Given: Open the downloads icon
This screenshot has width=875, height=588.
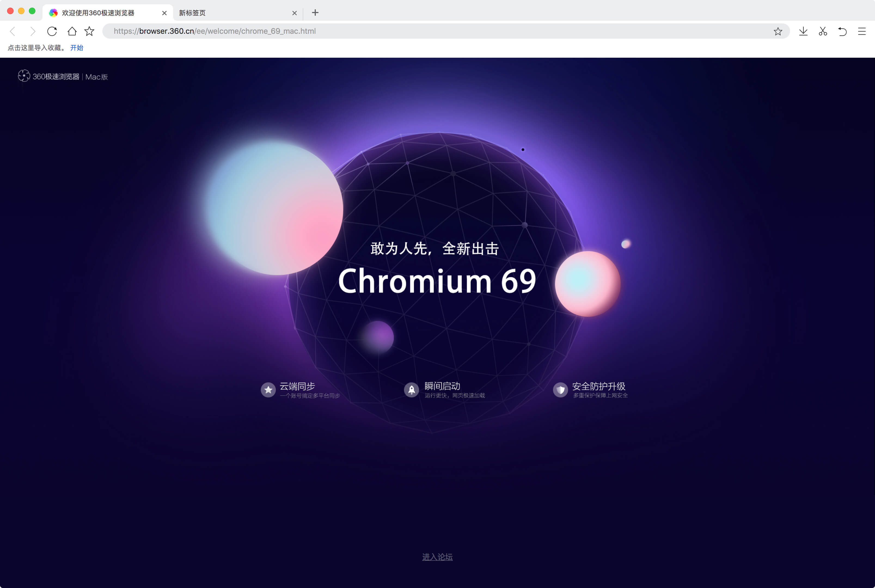Looking at the screenshot, I should coord(803,31).
